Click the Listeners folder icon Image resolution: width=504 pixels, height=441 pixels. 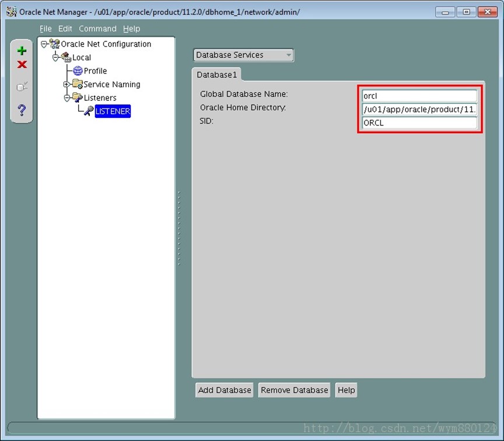pos(78,97)
